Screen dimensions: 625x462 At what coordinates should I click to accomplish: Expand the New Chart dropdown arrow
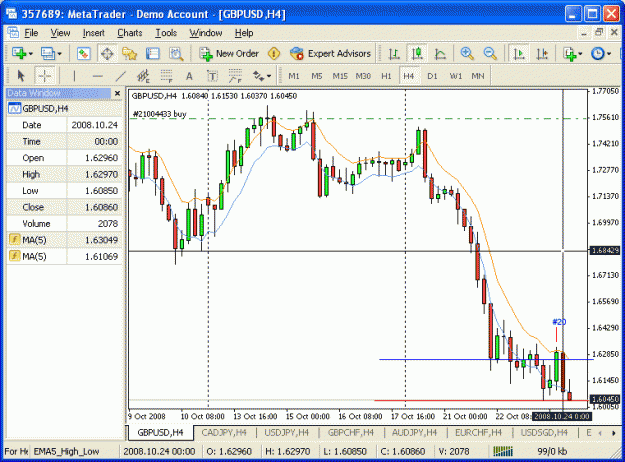(x=31, y=54)
